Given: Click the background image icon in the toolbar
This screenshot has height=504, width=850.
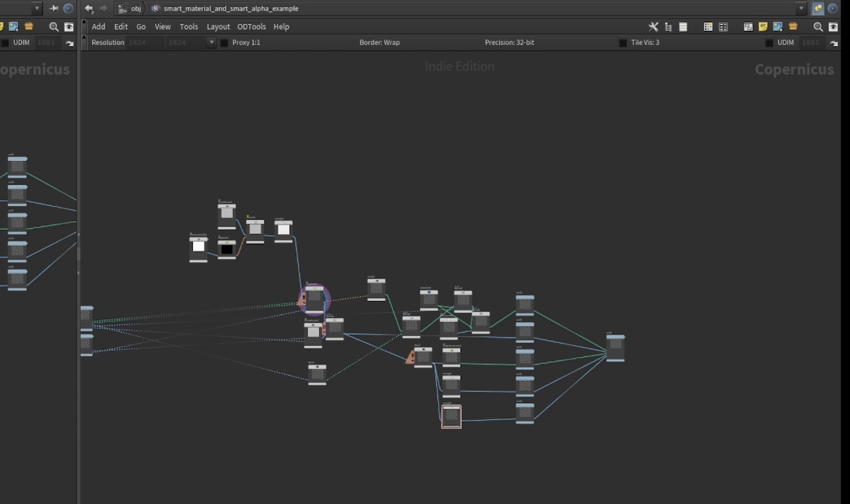Looking at the screenshot, I should click(x=779, y=27).
